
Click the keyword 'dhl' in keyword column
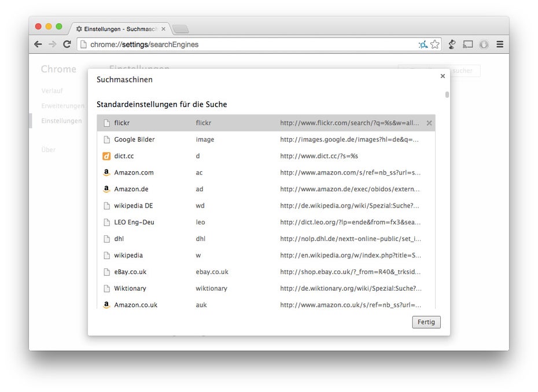click(200, 239)
